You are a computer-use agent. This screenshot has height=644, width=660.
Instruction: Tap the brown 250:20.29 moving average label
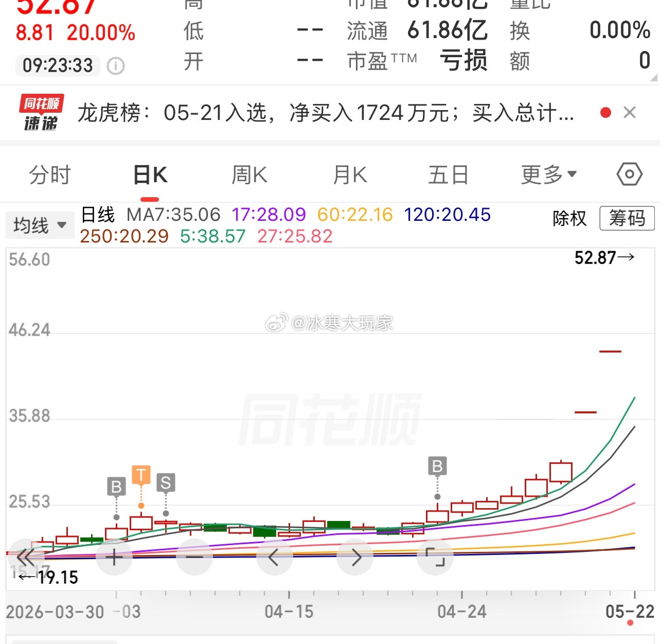tap(124, 236)
